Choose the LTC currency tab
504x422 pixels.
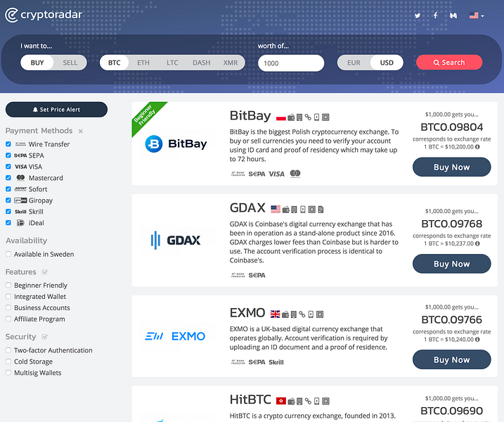[x=172, y=63]
